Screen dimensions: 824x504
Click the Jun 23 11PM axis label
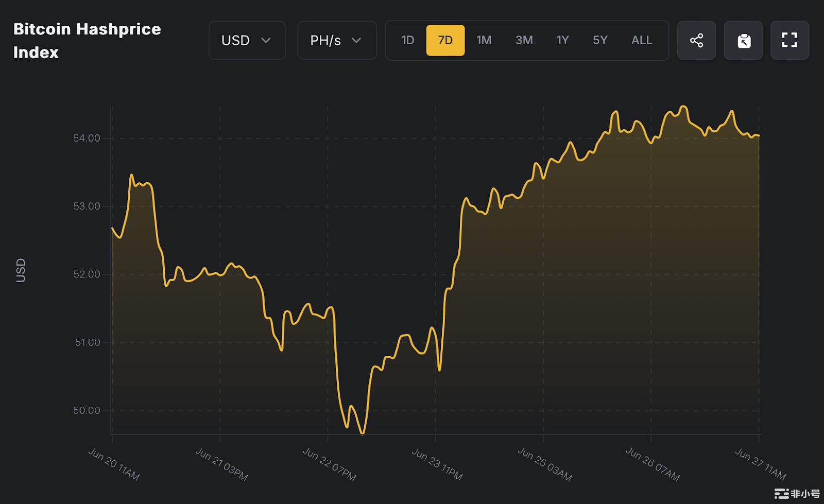[437, 464]
